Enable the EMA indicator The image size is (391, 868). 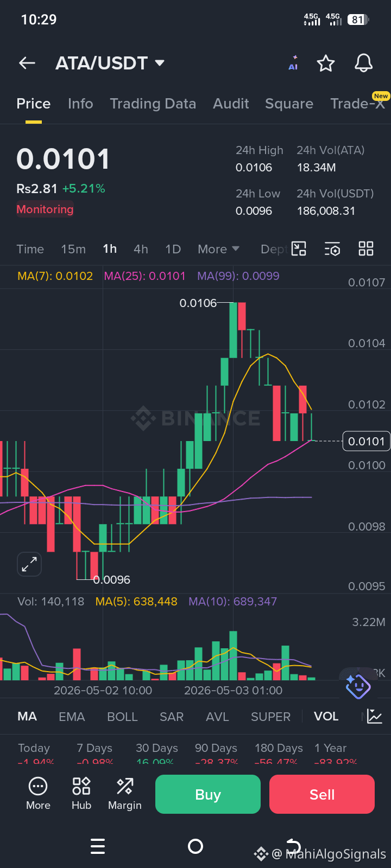coord(72,717)
